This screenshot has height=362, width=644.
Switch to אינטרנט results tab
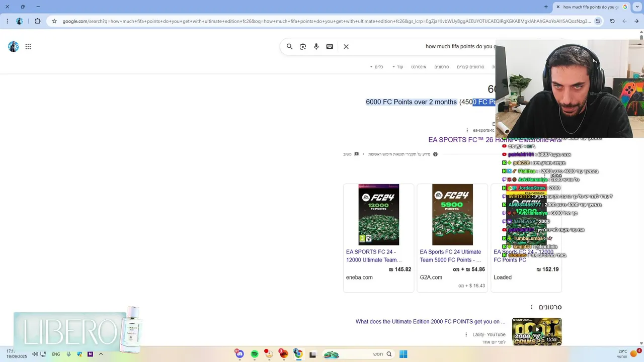[419, 67]
